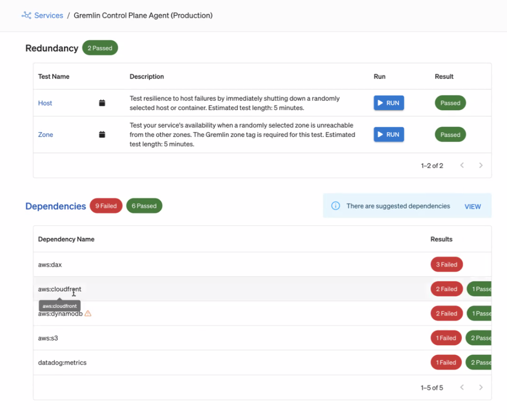The image size is (507, 420).
Task: Click the 9 Failed badge beside Dependencies
Action: (106, 206)
